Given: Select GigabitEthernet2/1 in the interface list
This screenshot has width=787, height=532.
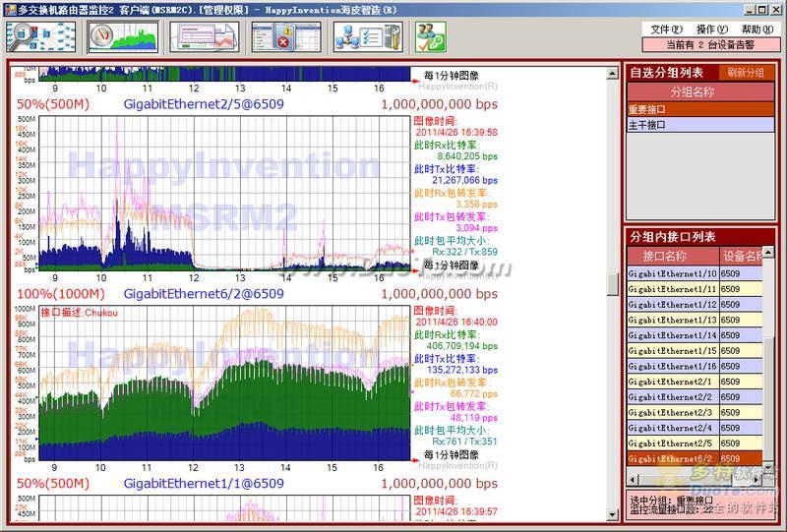Looking at the screenshot, I should (670, 382).
